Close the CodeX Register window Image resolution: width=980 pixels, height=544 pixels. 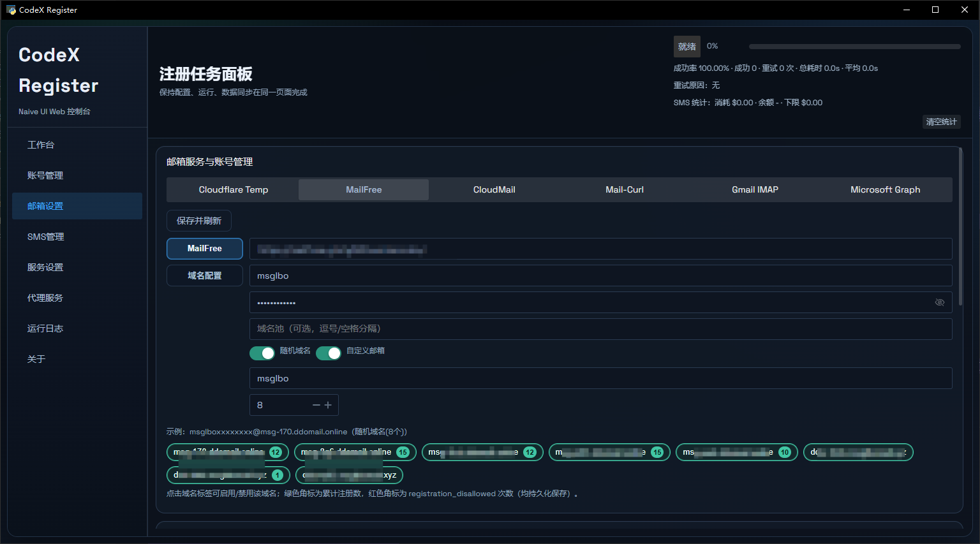coord(965,10)
